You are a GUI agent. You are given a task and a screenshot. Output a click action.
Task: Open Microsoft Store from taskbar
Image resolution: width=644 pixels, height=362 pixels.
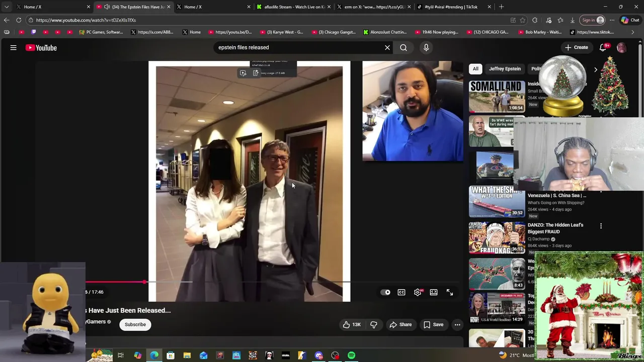(x=171, y=355)
